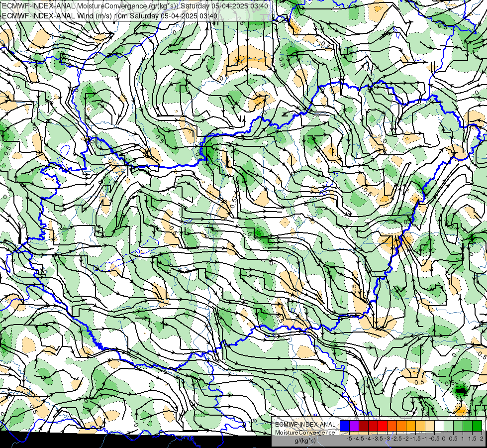Click the Wind (m/s) 10m title line
Screen dimensions: 487x448
tap(109, 16)
